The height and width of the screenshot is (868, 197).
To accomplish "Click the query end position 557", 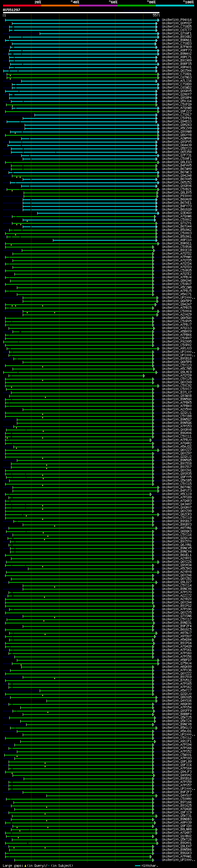I will pos(155,15).
